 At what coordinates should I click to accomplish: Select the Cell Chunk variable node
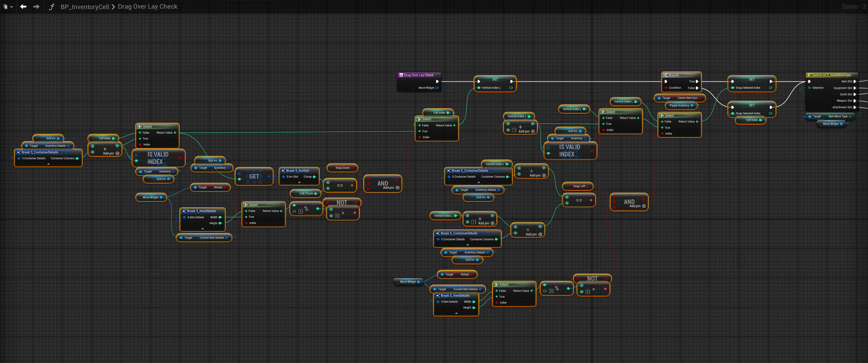click(306, 194)
